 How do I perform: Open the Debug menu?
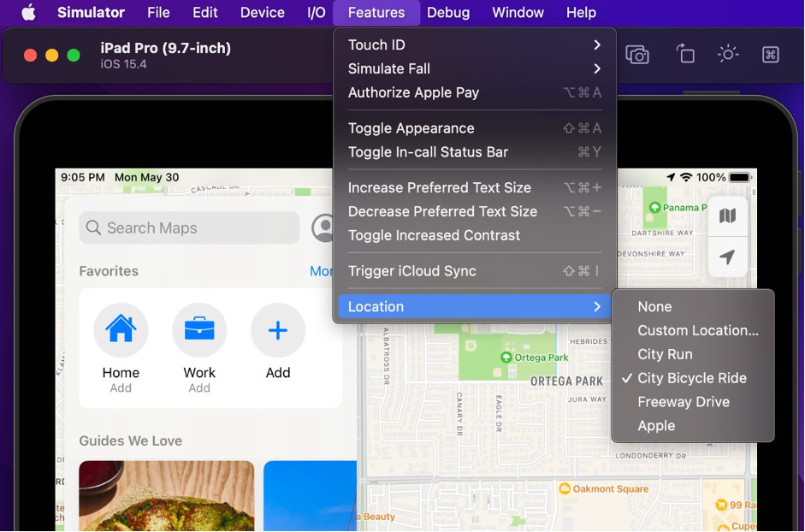coord(448,12)
